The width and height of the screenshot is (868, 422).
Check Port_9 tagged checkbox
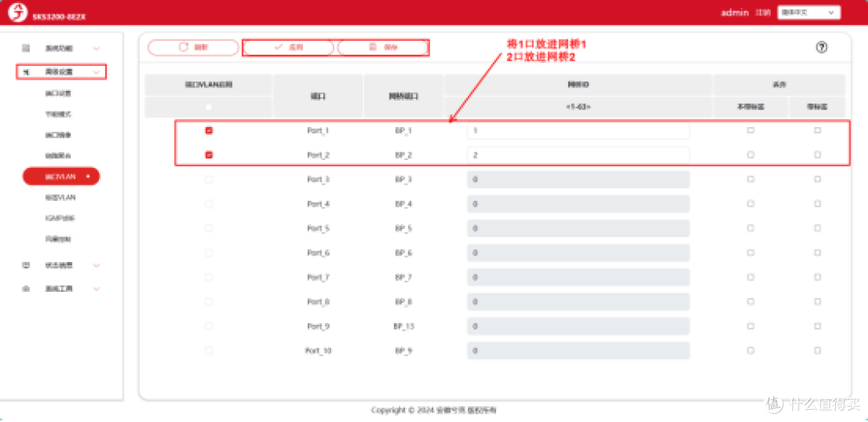817,326
